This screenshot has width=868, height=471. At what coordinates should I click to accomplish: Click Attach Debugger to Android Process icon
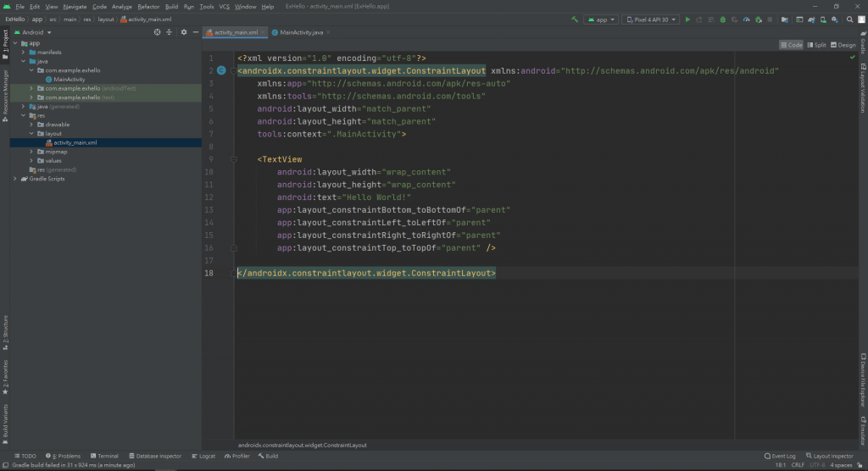pos(759,19)
